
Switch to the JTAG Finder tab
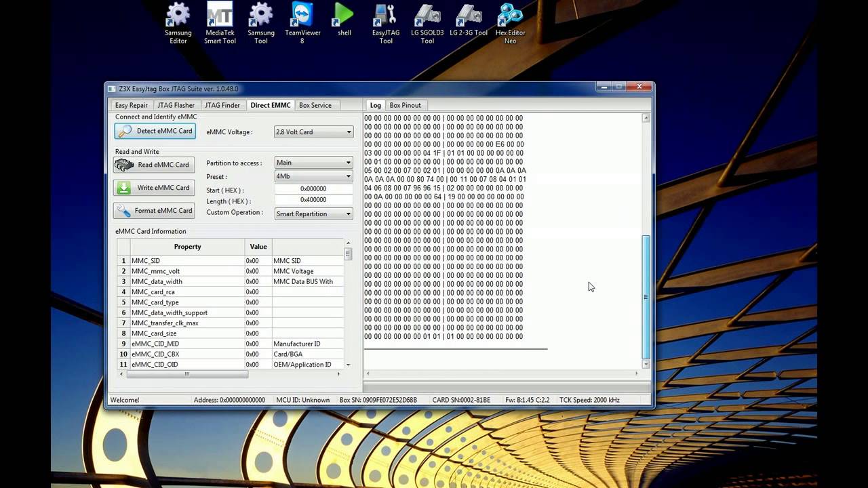click(222, 105)
